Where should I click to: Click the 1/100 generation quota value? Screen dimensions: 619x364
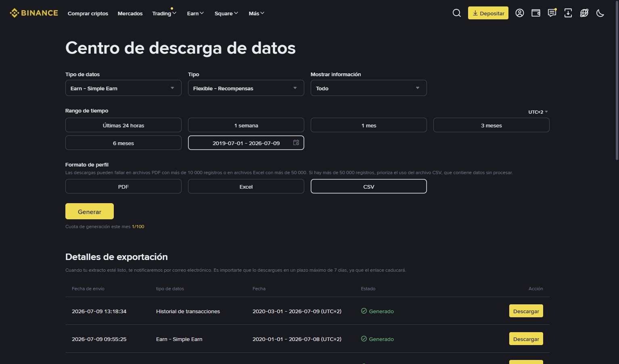pyautogui.click(x=138, y=227)
